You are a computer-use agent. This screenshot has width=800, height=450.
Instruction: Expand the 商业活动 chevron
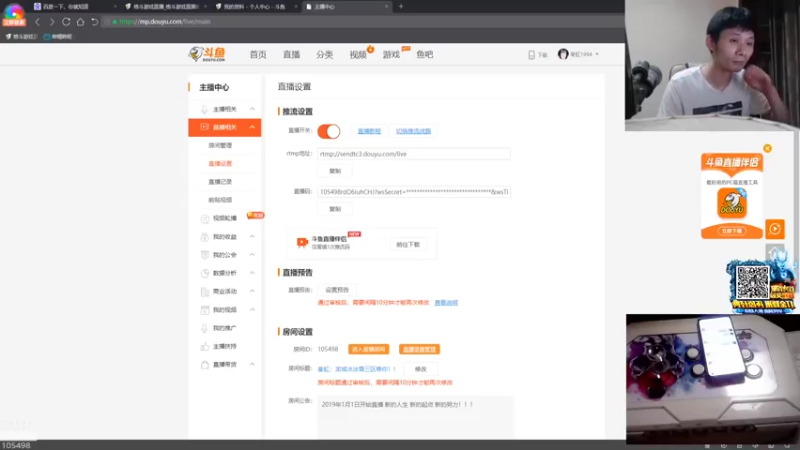(x=252, y=291)
